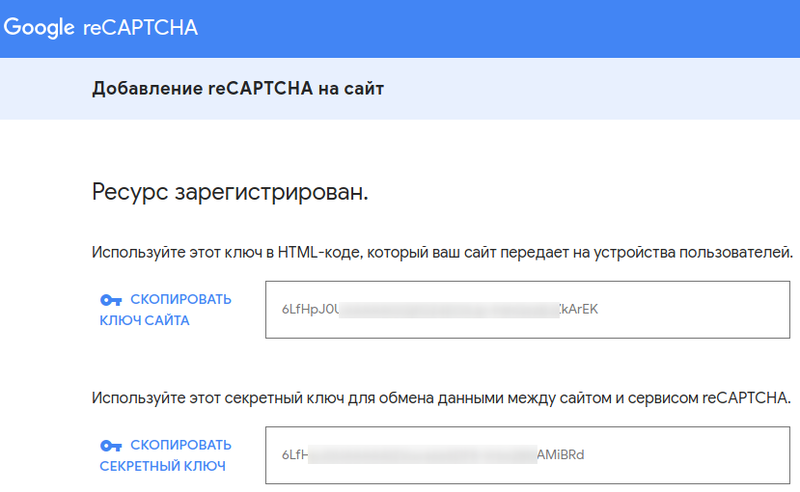Select the secret key field ending with AMiBRd
This screenshot has height=492, width=800.
(528, 455)
